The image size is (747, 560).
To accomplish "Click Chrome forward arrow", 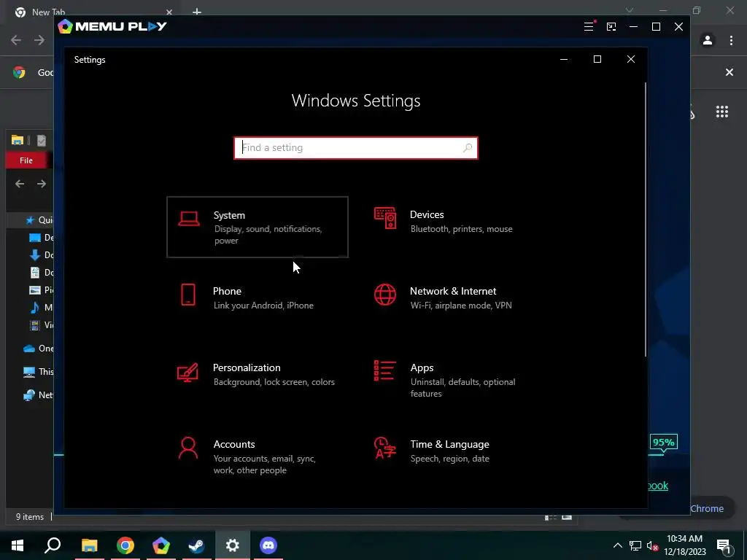I will pyautogui.click(x=39, y=40).
